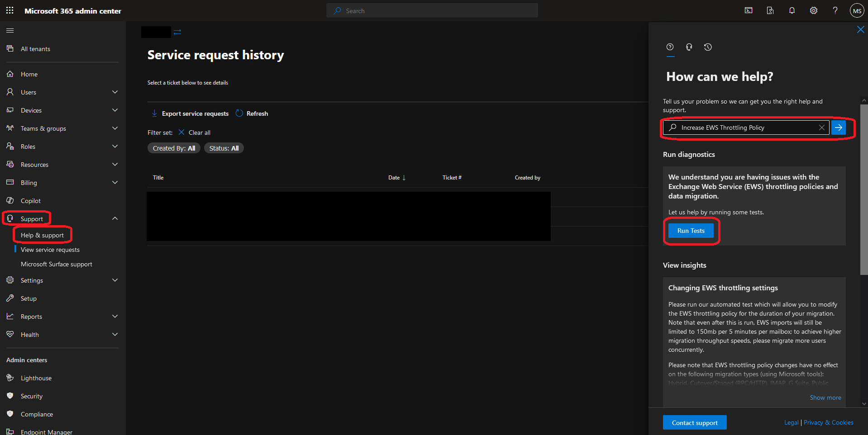Collapse the navigation menu hamburger

pos(10,30)
